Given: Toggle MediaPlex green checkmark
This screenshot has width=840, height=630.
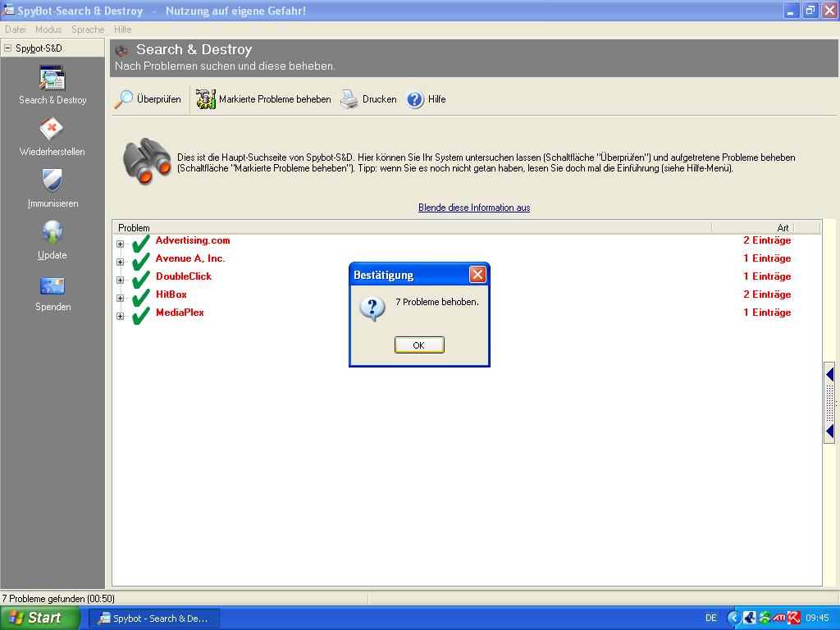Looking at the screenshot, I should click(x=141, y=316).
